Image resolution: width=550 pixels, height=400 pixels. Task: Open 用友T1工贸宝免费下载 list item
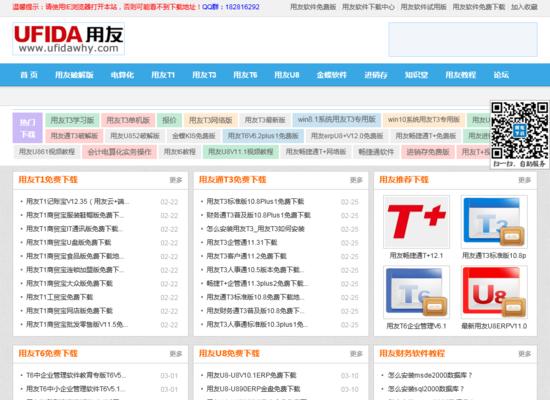tap(60, 297)
